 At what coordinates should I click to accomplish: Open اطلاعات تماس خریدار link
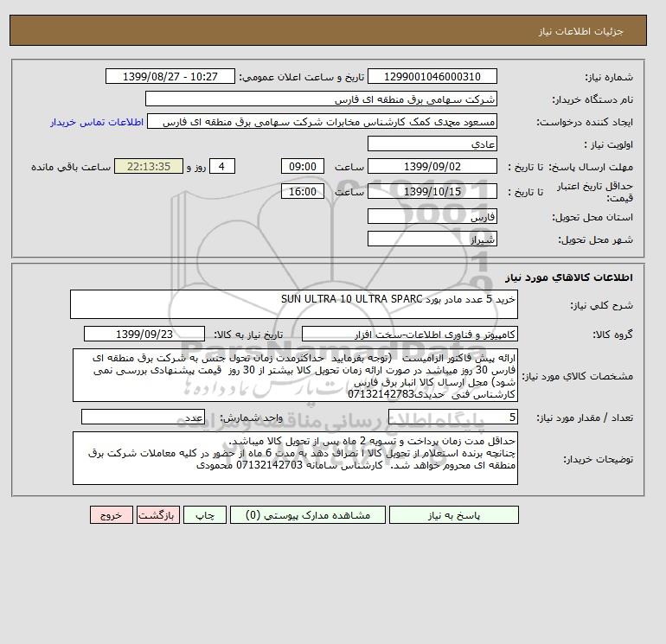point(97,122)
